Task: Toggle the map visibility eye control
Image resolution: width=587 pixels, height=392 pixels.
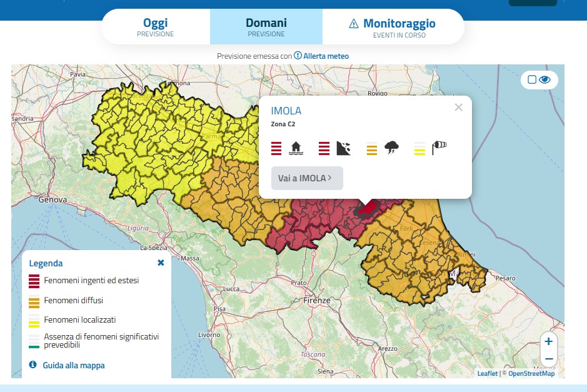Action: [x=544, y=80]
